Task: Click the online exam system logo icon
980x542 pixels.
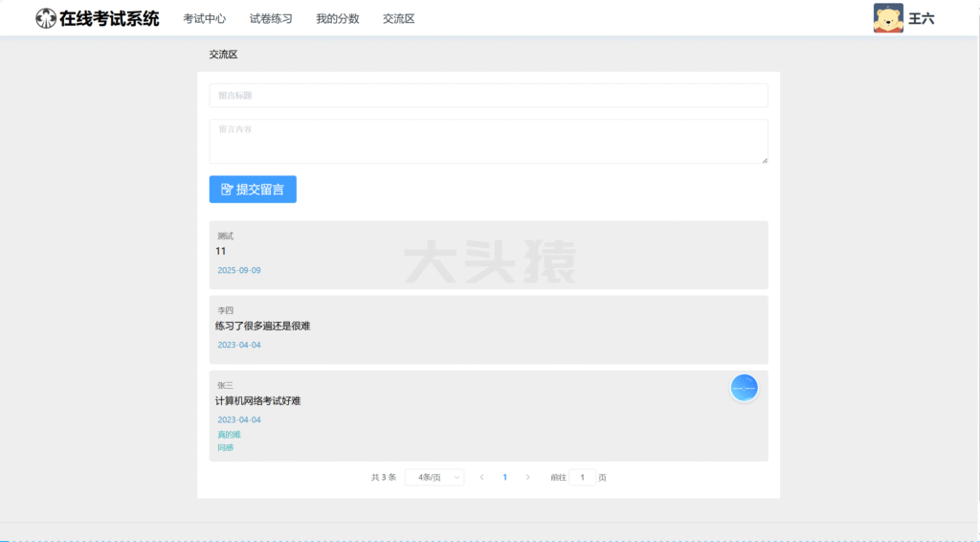Action: coord(46,19)
